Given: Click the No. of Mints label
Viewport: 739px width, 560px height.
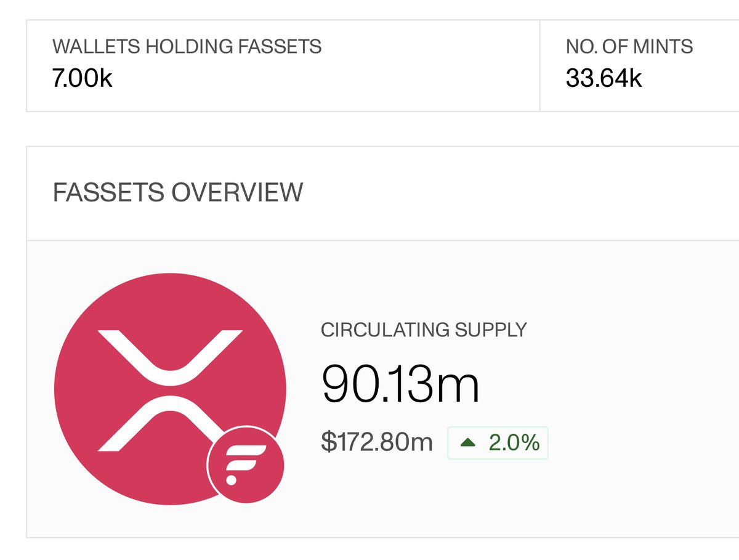Looking at the screenshot, I should [x=629, y=46].
